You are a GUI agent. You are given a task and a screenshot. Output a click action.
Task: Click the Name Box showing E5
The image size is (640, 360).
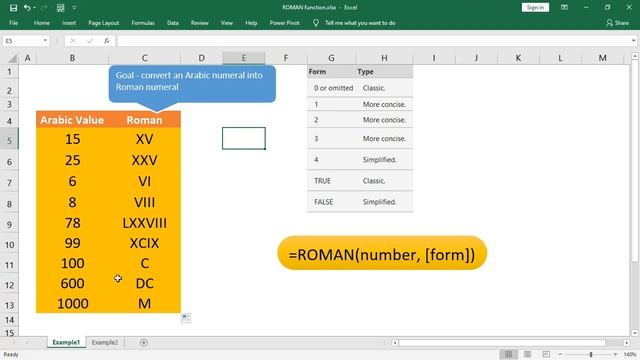tap(23, 41)
